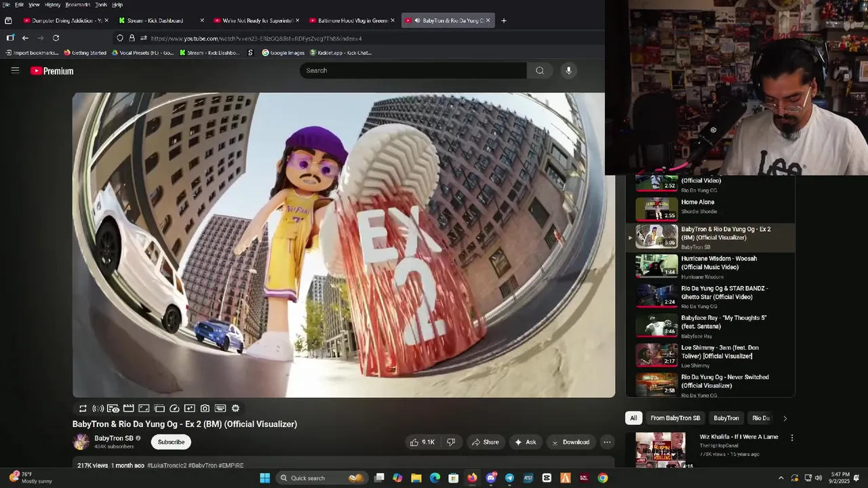Reload the page
The height and width of the screenshot is (488, 868).
[x=56, y=38]
